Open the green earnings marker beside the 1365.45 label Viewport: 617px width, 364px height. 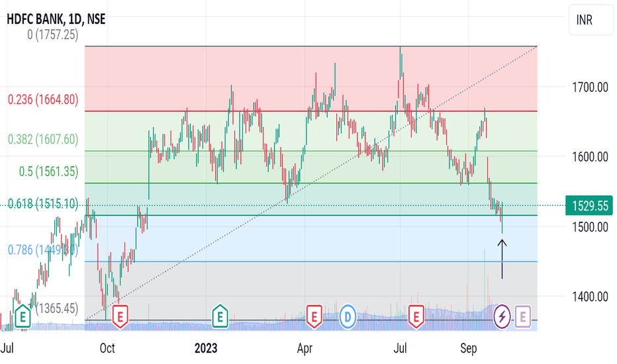coord(23,316)
